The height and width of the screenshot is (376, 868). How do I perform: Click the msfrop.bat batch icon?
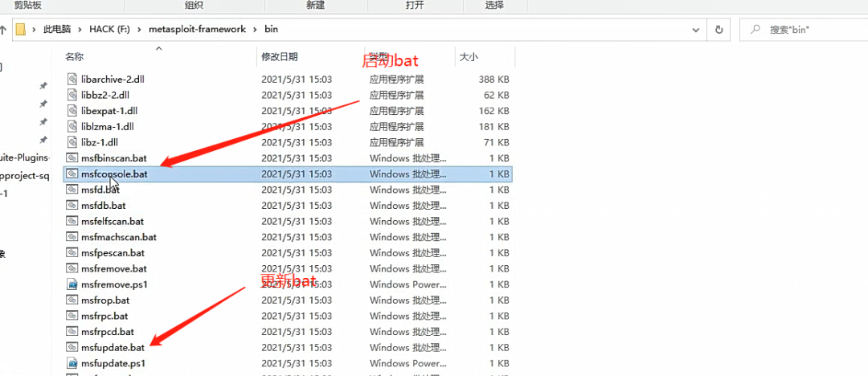pyautogui.click(x=72, y=300)
